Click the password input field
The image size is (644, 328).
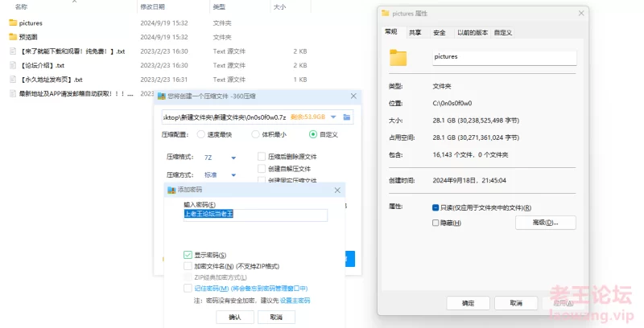(x=255, y=215)
